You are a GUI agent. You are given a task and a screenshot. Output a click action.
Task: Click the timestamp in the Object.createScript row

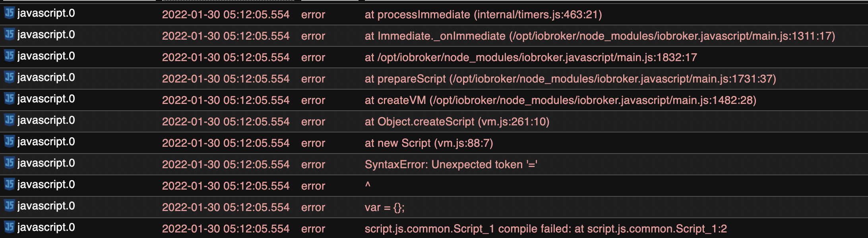click(226, 122)
